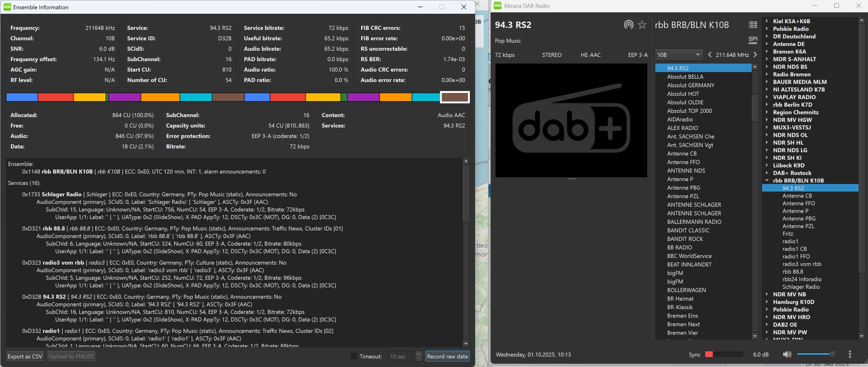Click the Export as CSV button

25,356
